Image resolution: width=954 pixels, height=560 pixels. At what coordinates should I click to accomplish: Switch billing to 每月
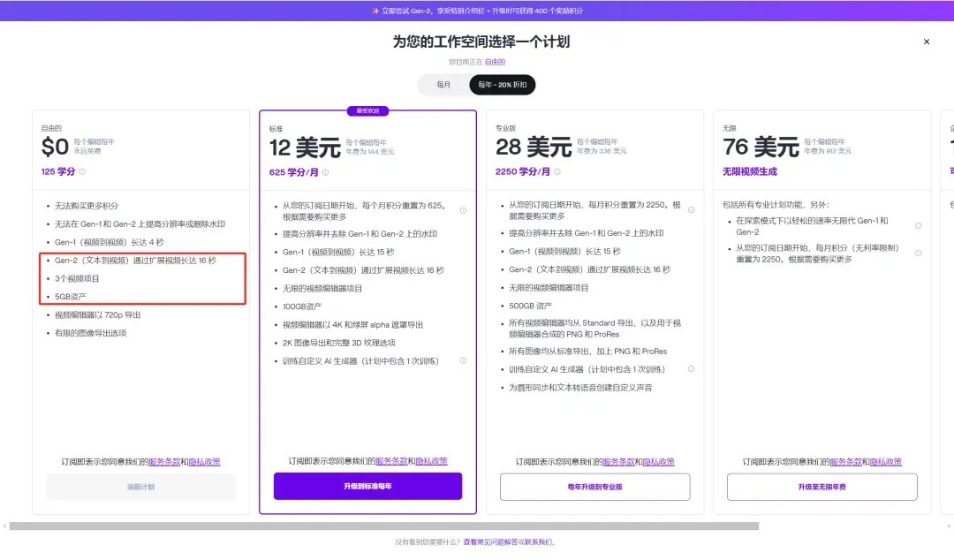click(443, 85)
